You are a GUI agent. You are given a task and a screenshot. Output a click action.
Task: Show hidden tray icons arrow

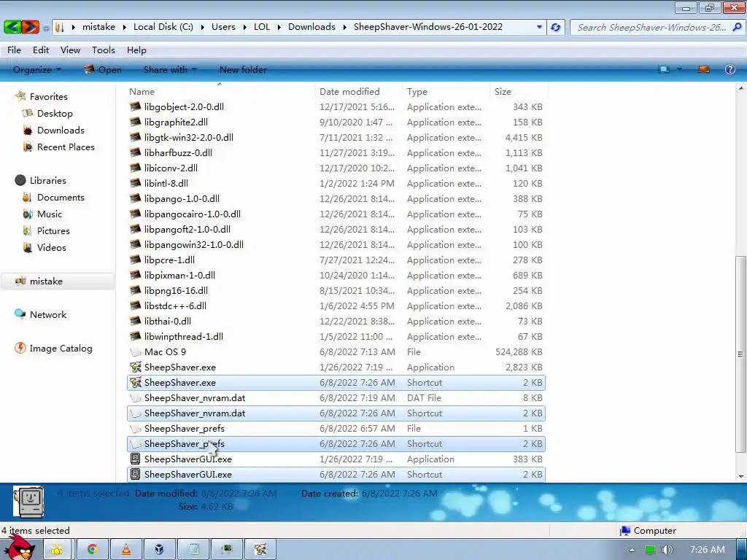click(632, 550)
